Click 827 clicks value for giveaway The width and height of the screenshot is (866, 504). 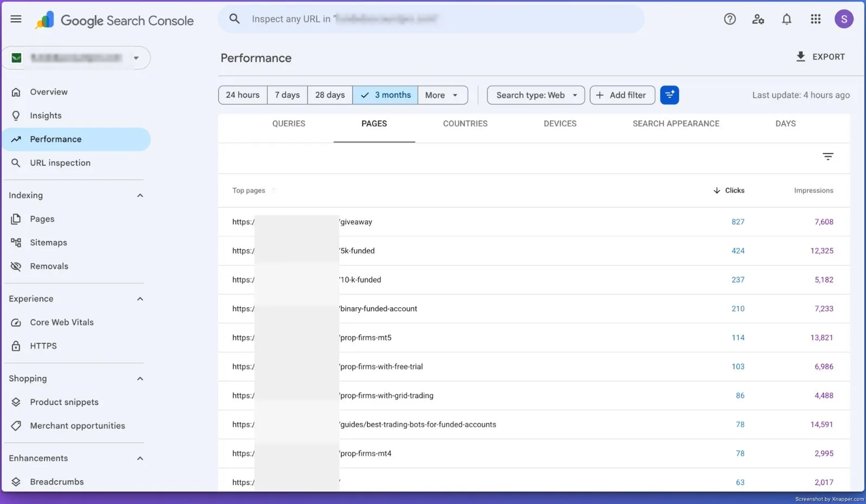point(738,222)
